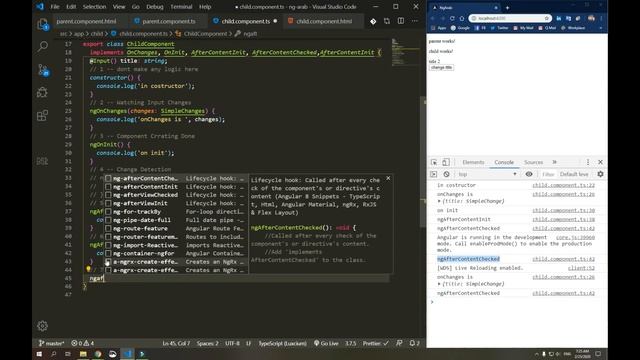Open the Manage gear in activity bar
The image size is (640, 360).
[42, 326]
